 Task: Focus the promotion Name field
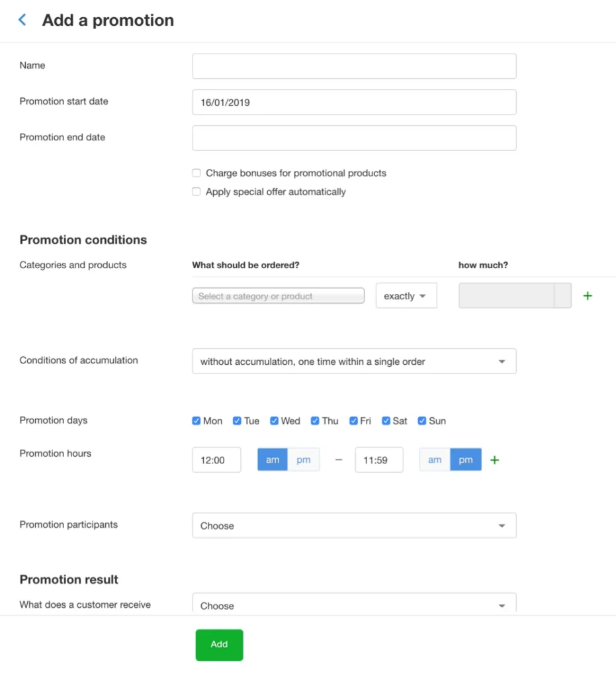coord(354,66)
